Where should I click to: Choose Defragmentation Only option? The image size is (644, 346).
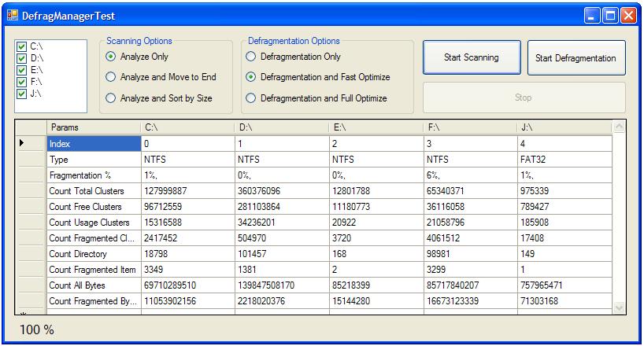tap(250, 57)
